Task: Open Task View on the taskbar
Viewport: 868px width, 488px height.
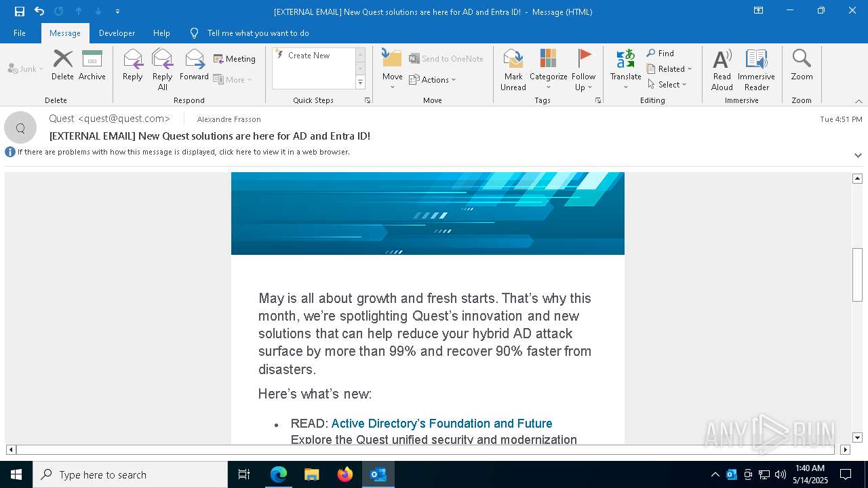Action: tap(244, 474)
